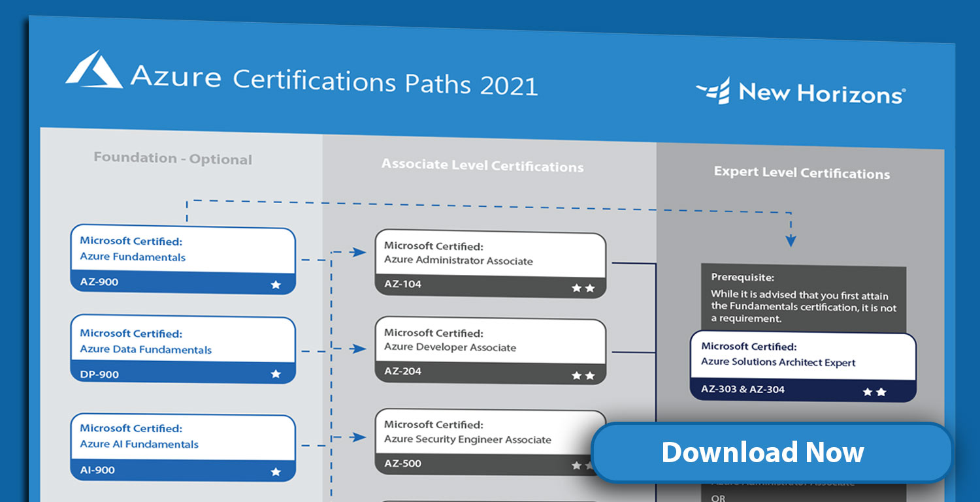Click the Prerequisite note text box

[804, 298]
